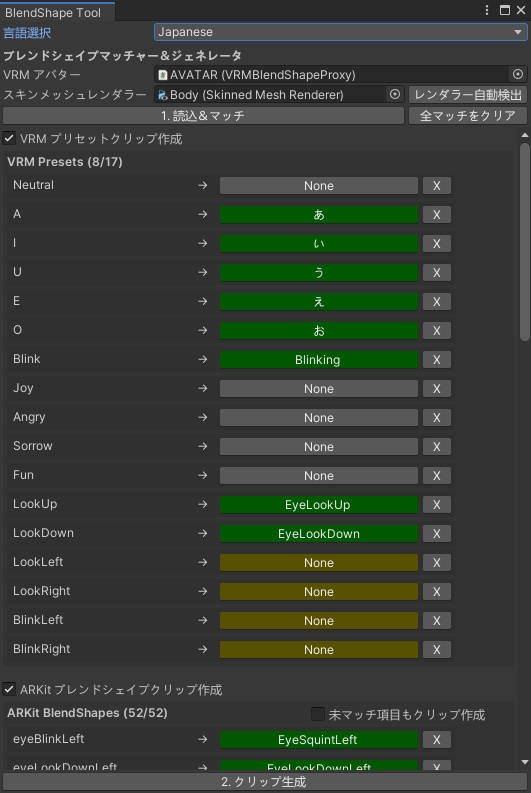Clear the A preset match with X
Screen dimensions: 531x793
[x=436, y=214]
